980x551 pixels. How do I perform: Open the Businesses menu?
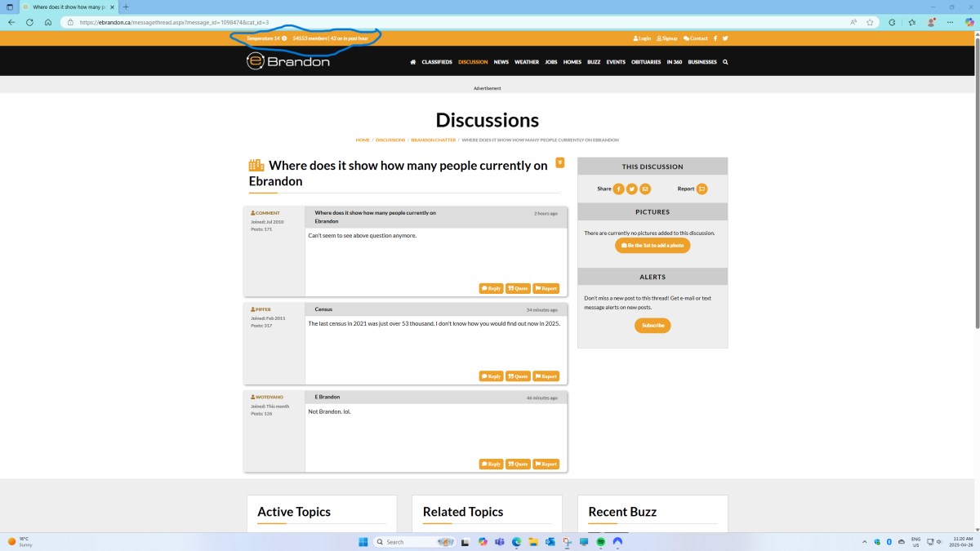[702, 62]
